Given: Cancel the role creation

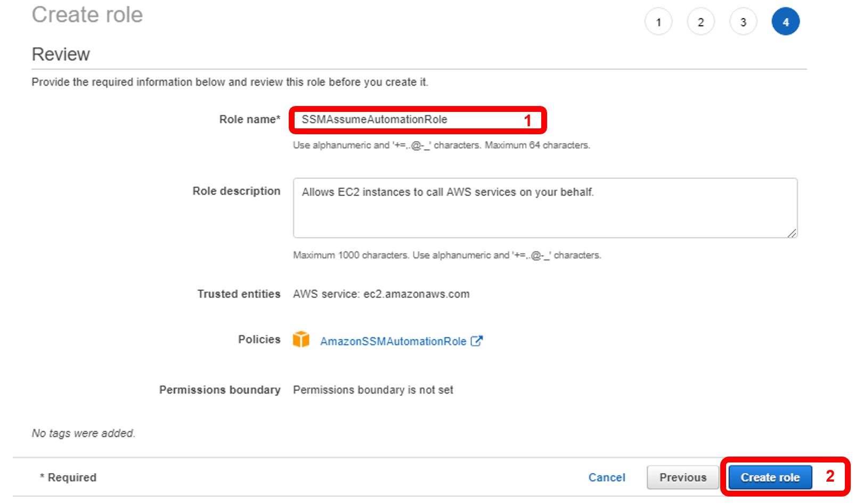Looking at the screenshot, I should (x=607, y=477).
